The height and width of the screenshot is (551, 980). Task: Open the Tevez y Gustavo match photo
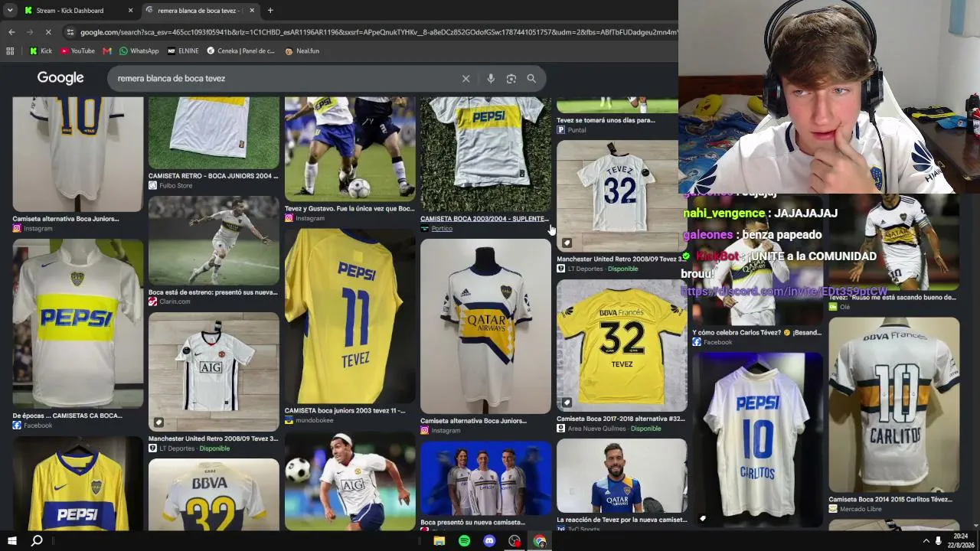coord(350,149)
